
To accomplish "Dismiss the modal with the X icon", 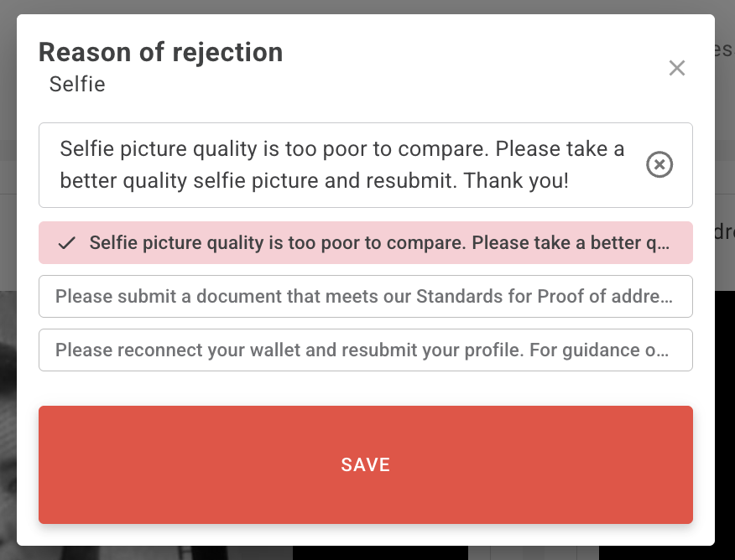I will [x=676, y=69].
